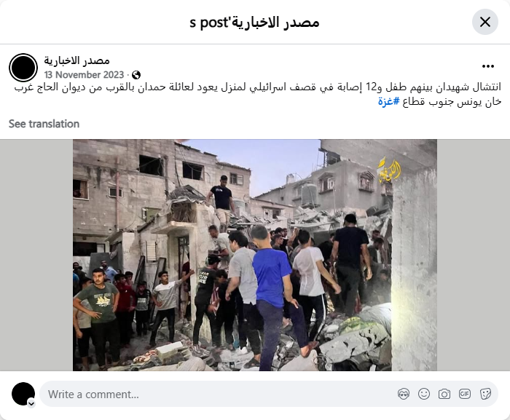Viewport: 510px width, 420px height.
Task: Open the sticker picker in comment box
Action: (x=485, y=394)
